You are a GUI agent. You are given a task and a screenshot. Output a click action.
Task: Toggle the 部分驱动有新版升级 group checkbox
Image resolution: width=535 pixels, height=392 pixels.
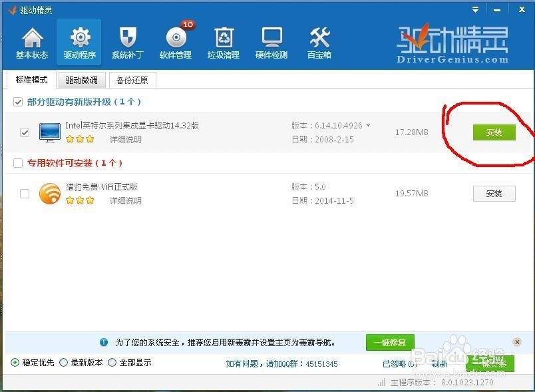18,102
